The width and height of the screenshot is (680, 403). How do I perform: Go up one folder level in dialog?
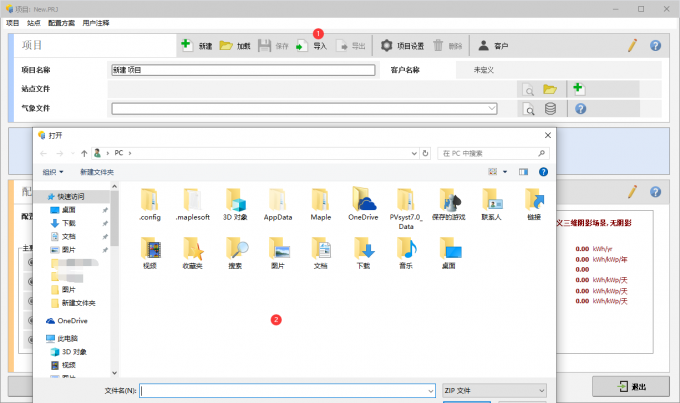point(84,153)
